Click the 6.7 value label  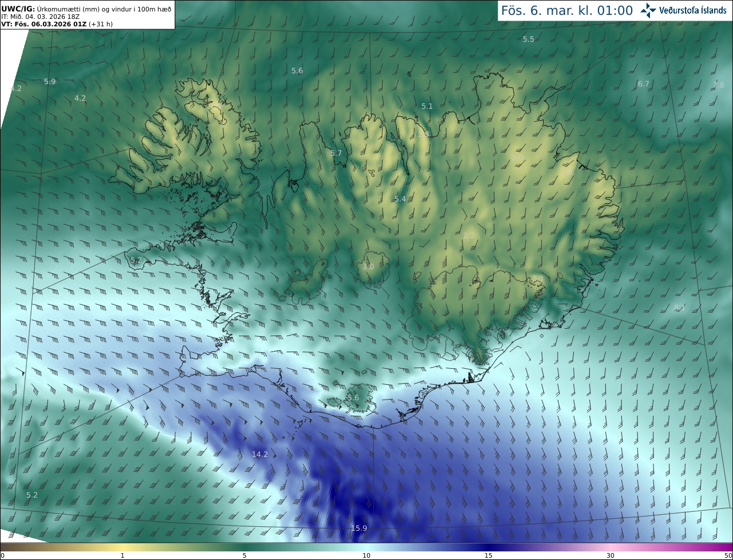(x=644, y=84)
